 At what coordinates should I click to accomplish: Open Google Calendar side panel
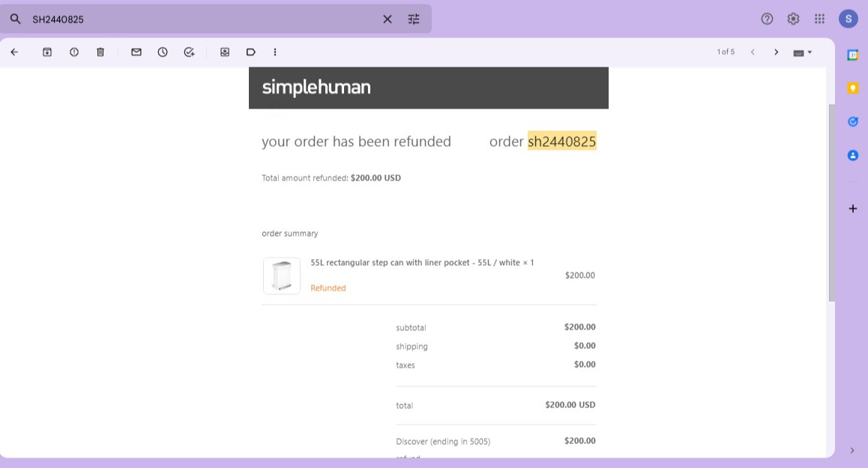tap(853, 55)
